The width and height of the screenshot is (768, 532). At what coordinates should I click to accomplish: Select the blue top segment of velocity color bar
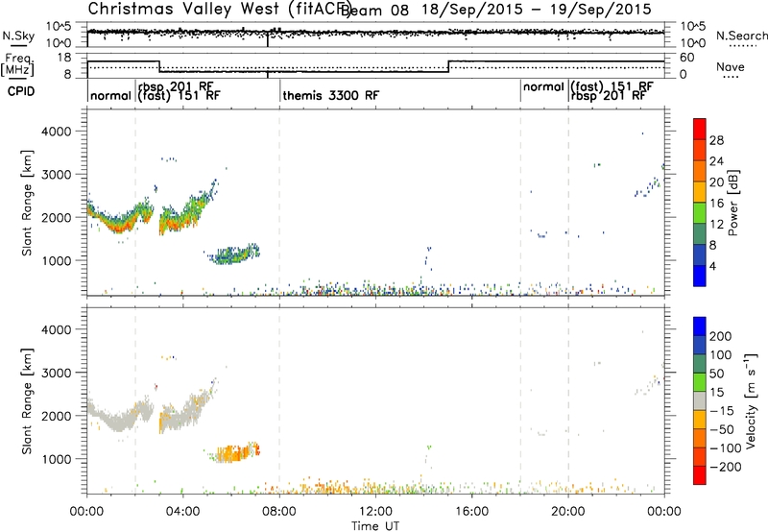click(700, 326)
